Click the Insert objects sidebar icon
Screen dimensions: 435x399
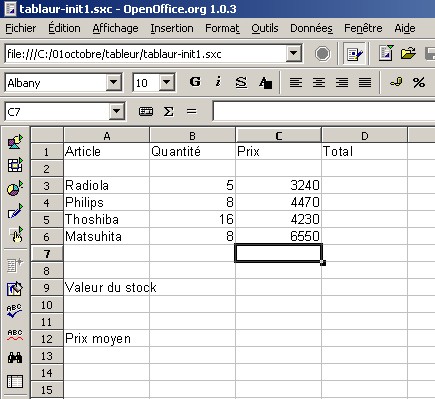coord(15,142)
